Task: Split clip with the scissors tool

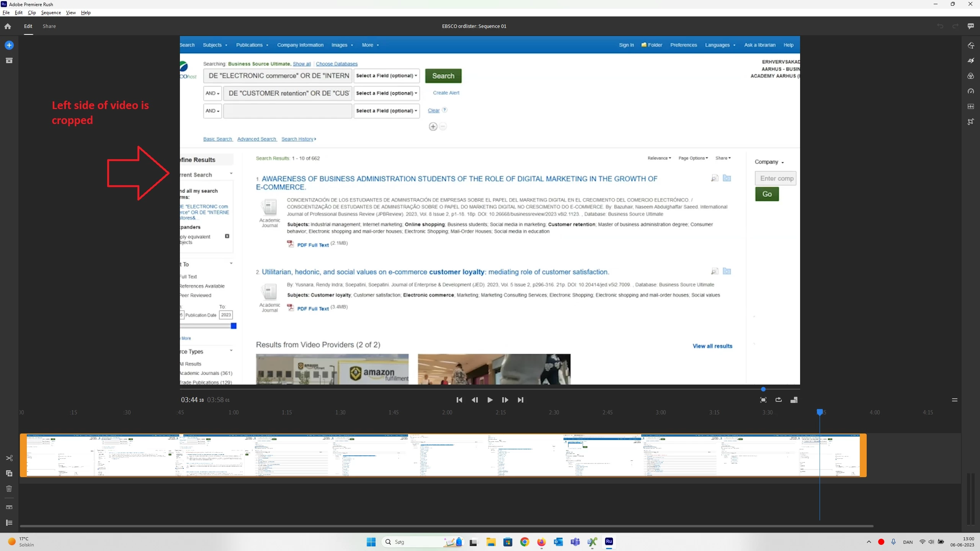Action: 9,458
